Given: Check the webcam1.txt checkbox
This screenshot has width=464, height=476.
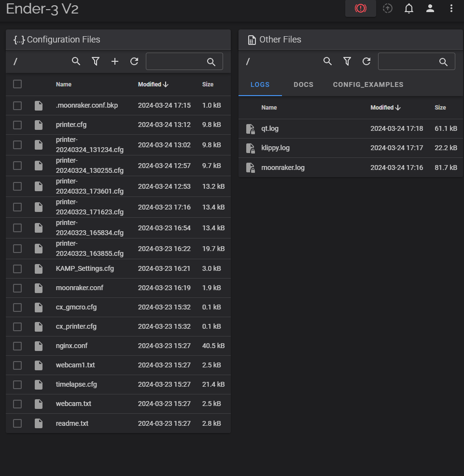Looking at the screenshot, I should point(17,365).
